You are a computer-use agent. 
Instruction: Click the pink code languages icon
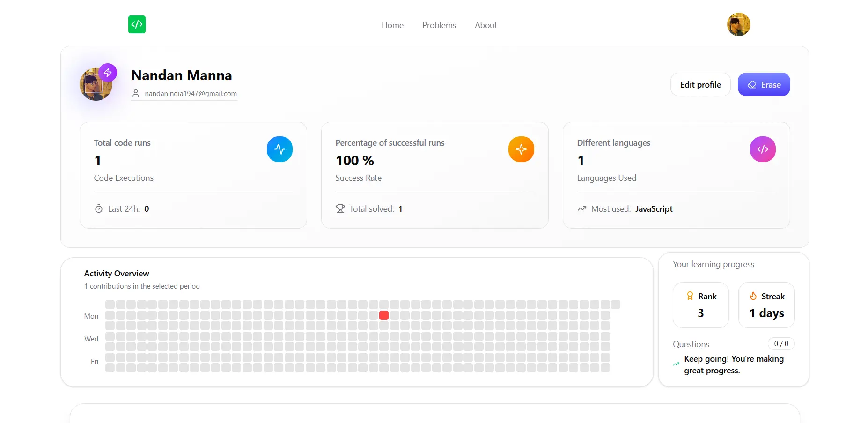[x=763, y=149]
